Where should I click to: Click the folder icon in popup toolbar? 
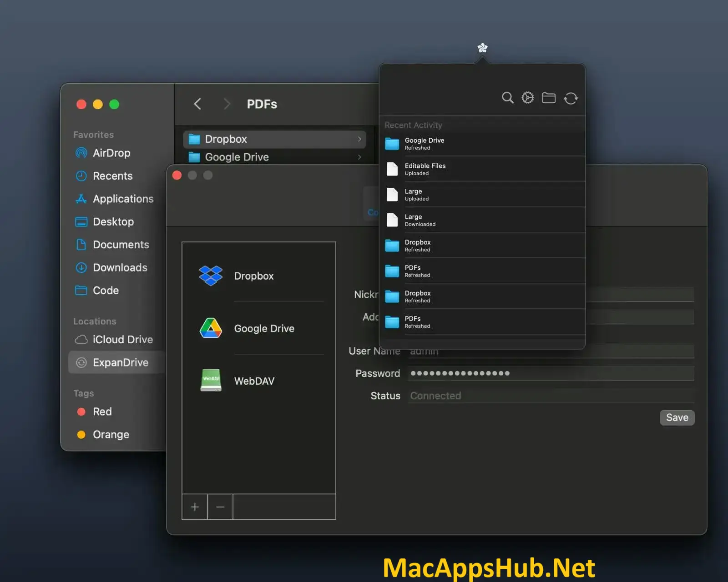549,98
